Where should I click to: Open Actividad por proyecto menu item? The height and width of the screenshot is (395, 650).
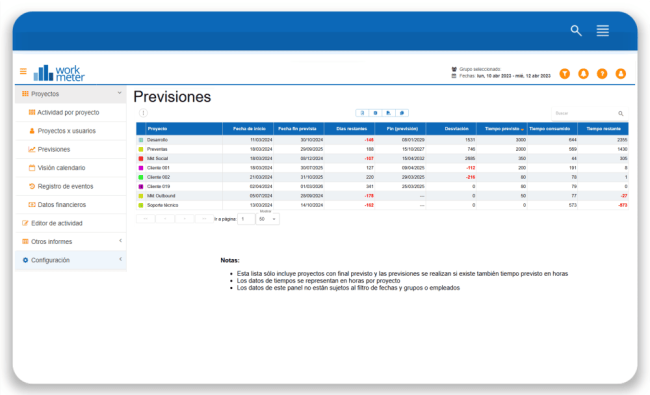click(70, 112)
